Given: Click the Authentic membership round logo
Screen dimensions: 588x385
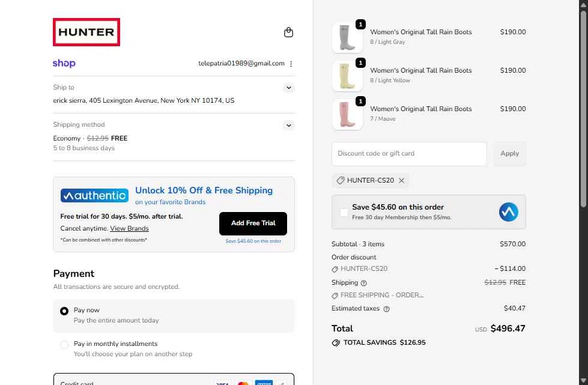Looking at the screenshot, I should point(508,212).
